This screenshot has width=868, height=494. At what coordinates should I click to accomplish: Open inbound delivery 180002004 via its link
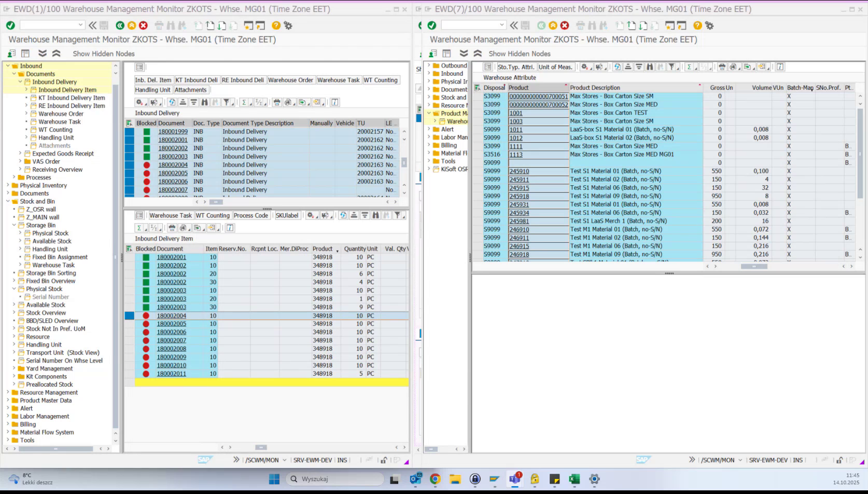pyautogui.click(x=173, y=164)
